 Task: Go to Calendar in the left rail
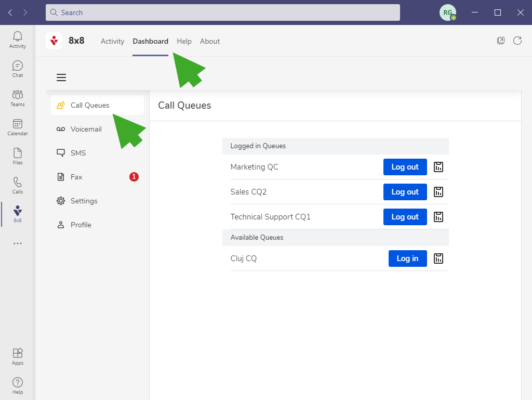point(18,127)
